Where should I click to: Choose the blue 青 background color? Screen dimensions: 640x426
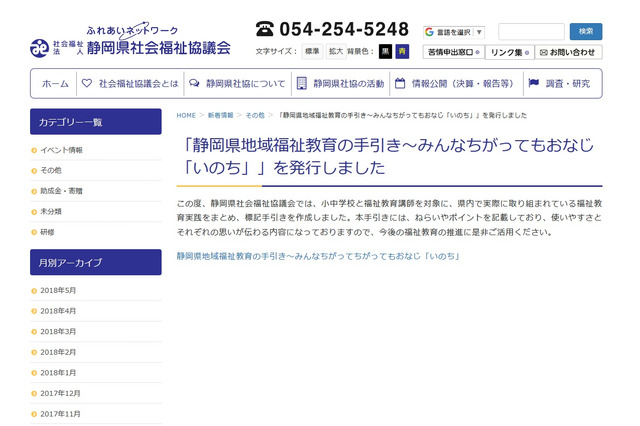tap(402, 51)
